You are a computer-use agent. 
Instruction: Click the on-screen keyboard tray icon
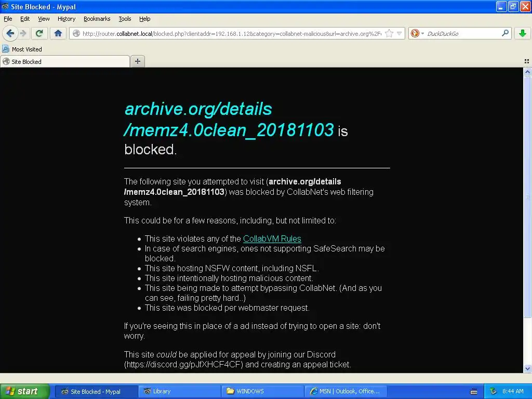(474, 392)
